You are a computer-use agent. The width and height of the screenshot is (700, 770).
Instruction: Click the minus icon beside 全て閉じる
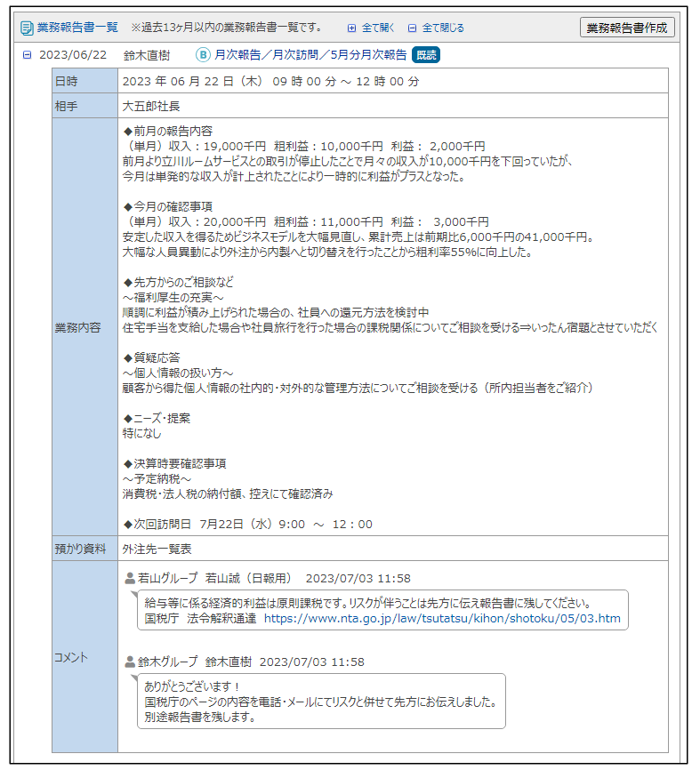click(x=412, y=28)
